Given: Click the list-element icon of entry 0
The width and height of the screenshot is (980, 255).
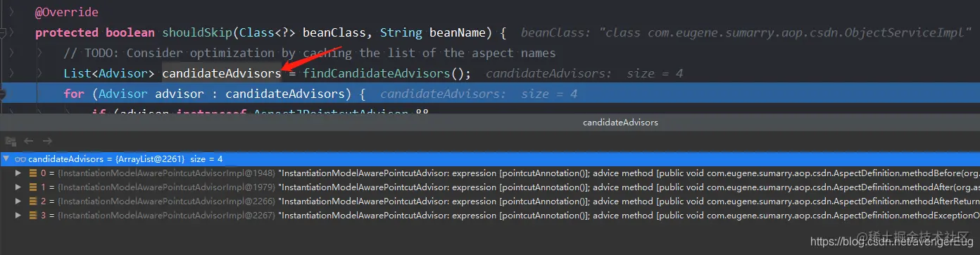Looking at the screenshot, I should (x=33, y=173).
